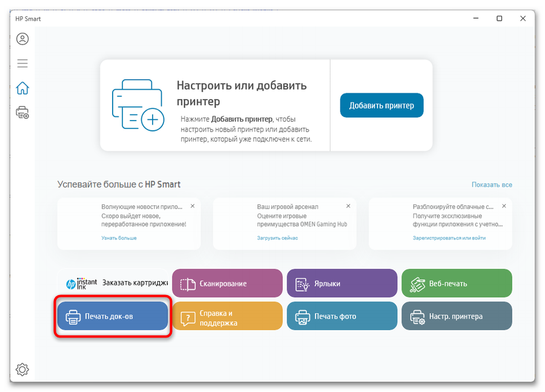
Task: Open the Ярлыки tile
Action: point(342,283)
